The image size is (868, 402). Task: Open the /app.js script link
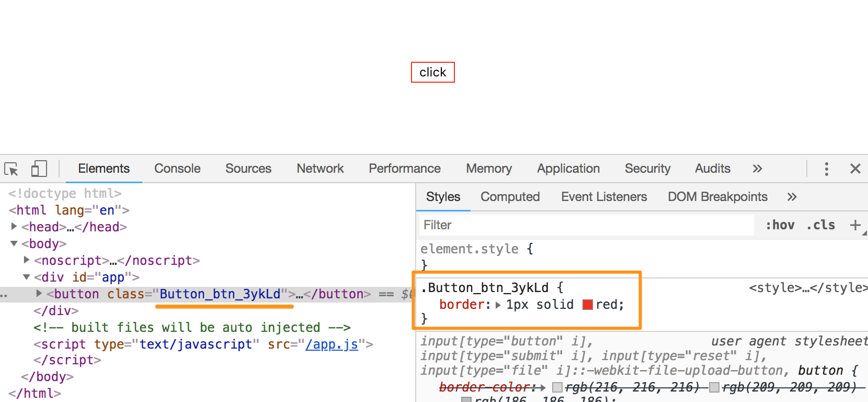(x=332, y=344)
